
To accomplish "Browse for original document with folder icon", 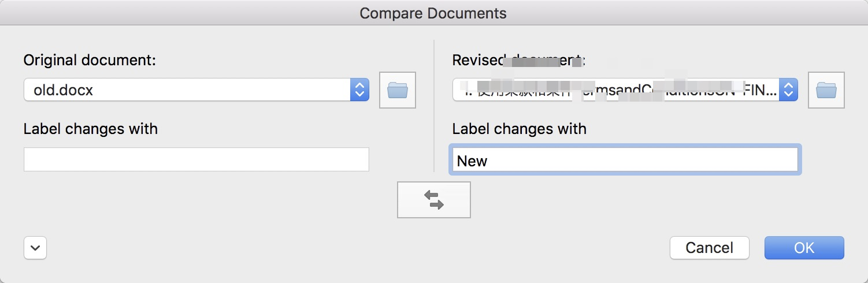I will [398, 90].
